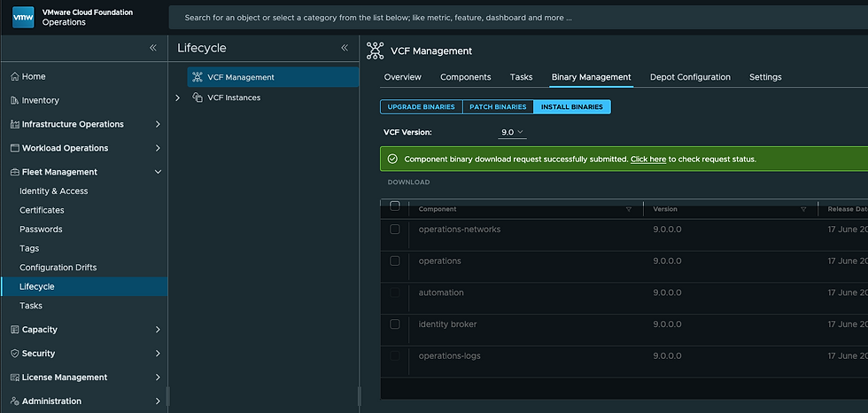
Task: Click the Component column filter icon
Action: [x=629, y=209]
